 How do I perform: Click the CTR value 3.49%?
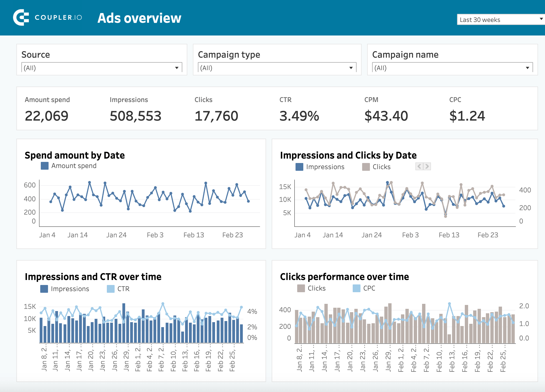[299, 116]
